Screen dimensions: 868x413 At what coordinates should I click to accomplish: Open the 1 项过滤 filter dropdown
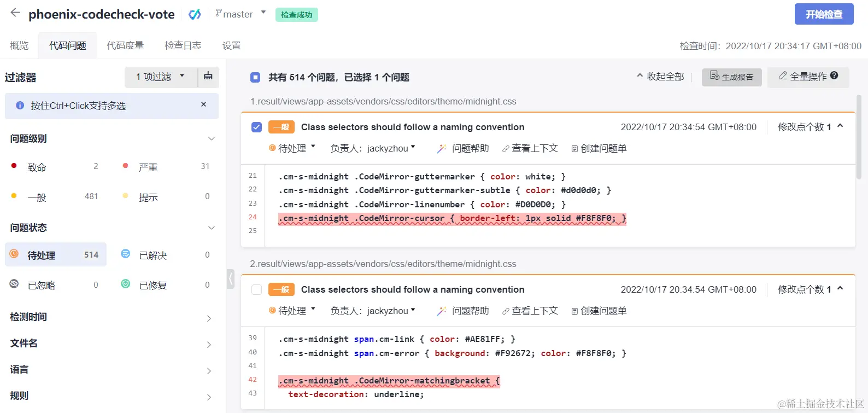161,77
